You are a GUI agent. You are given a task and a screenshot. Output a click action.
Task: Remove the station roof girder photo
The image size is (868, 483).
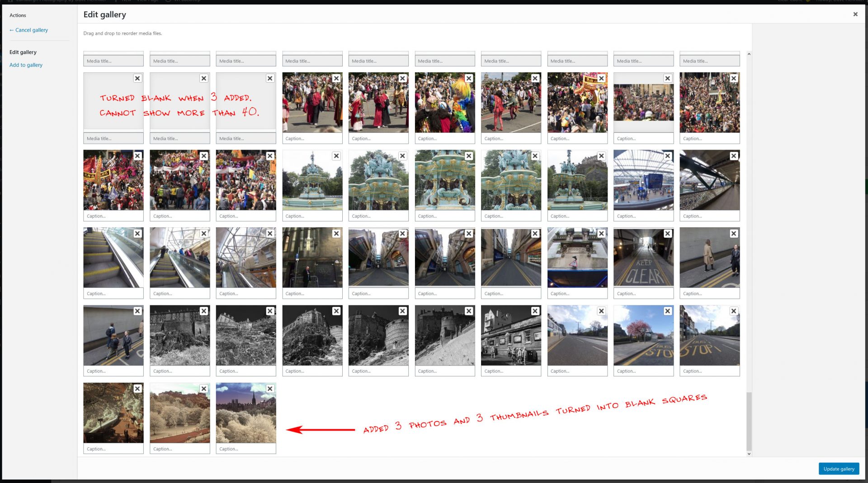click(734, 156)
